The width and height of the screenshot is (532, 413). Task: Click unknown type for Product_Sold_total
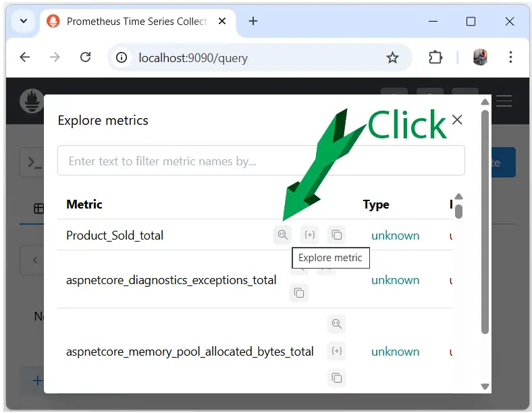tap(395, 236)
